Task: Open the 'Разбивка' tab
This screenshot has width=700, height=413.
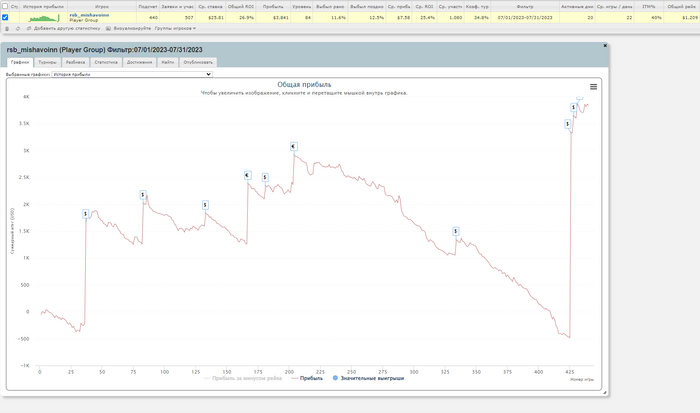Action: (x=75, y=62)
